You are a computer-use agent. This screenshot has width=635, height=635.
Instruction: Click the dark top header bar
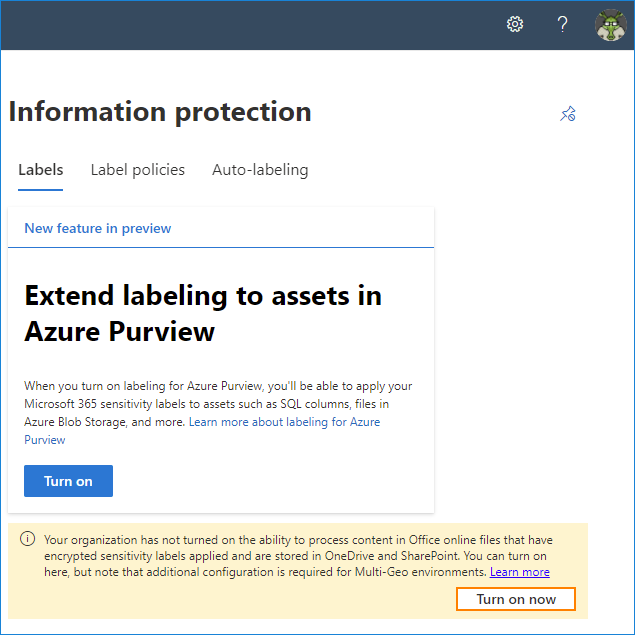click(x=251, y=25)
